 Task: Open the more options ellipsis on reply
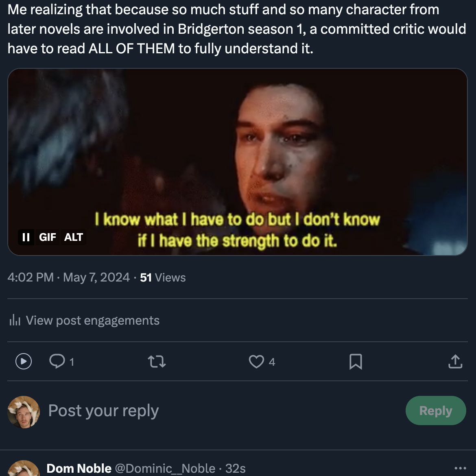460,468
